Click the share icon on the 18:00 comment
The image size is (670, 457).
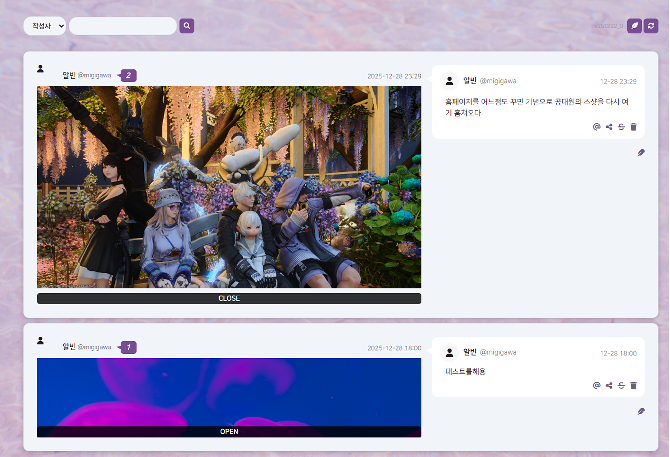coord(609,385)
